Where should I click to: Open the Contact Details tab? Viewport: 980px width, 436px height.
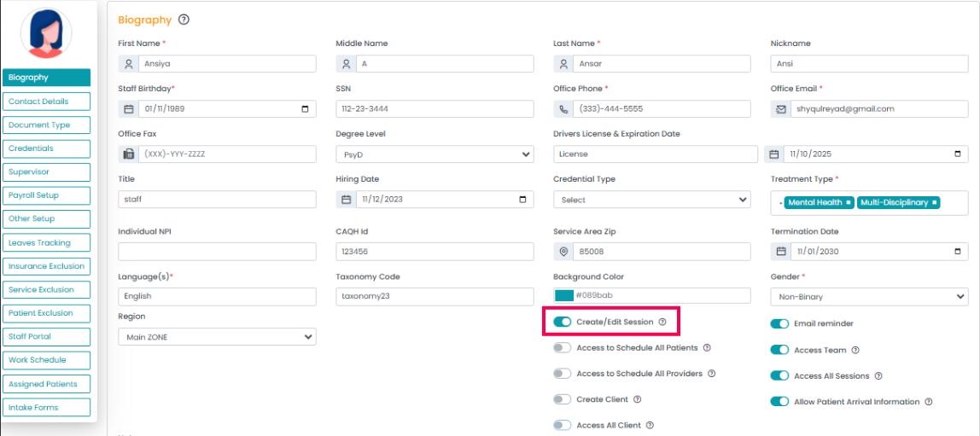tap(46, 102)
